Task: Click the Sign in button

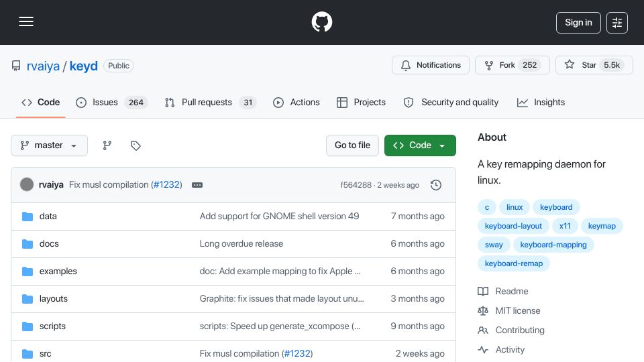Action: [578, 23]
